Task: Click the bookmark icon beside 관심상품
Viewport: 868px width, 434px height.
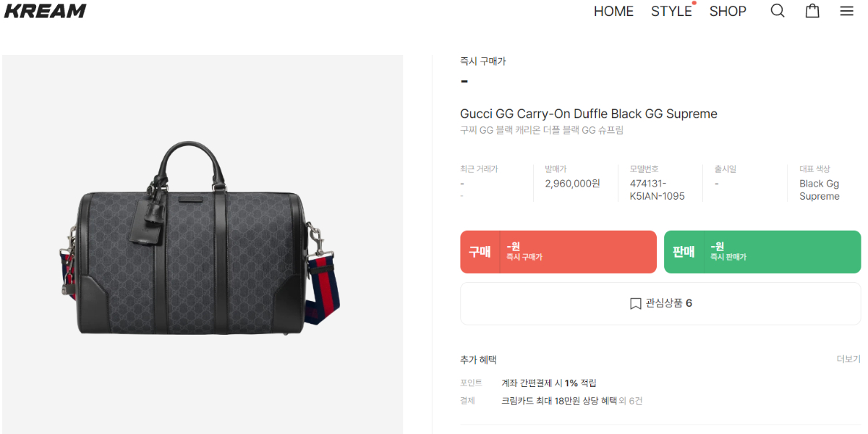Action: [x=635, y=303]
